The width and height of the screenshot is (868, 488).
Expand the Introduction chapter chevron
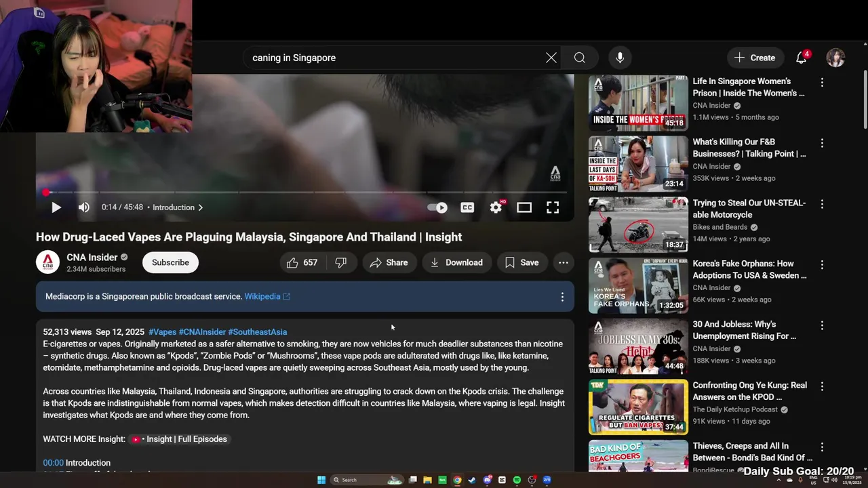point(200,207)
